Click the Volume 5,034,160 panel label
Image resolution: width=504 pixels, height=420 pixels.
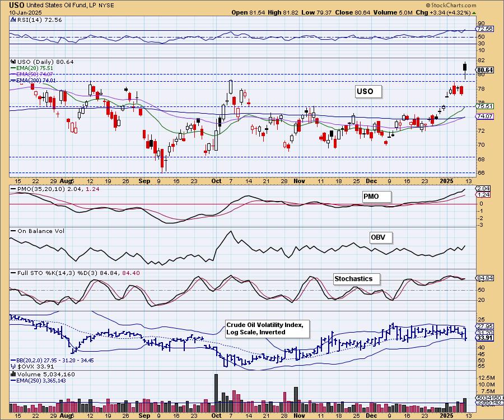[x=43, y=375]
